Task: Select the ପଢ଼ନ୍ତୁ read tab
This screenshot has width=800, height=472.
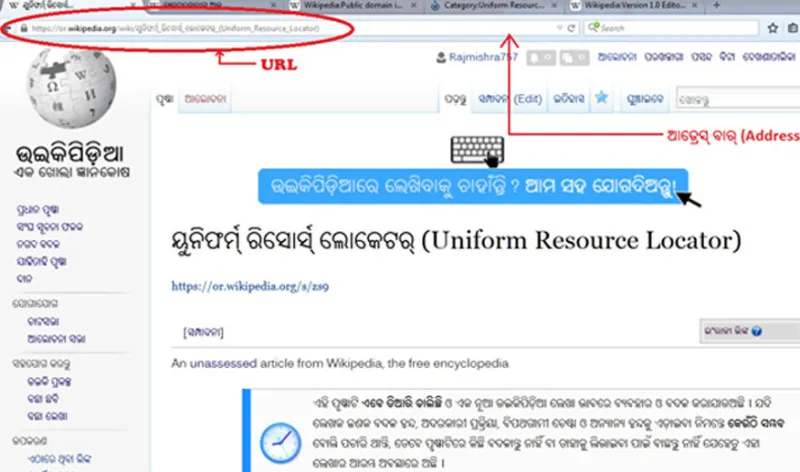Action: click(456, 99)
